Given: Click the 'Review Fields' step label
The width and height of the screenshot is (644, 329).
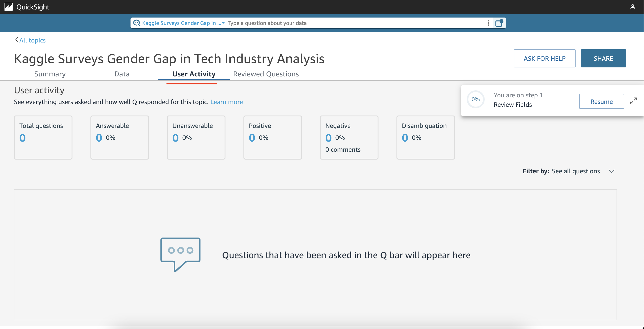Looking at the screenshot, I should [513, 104].
